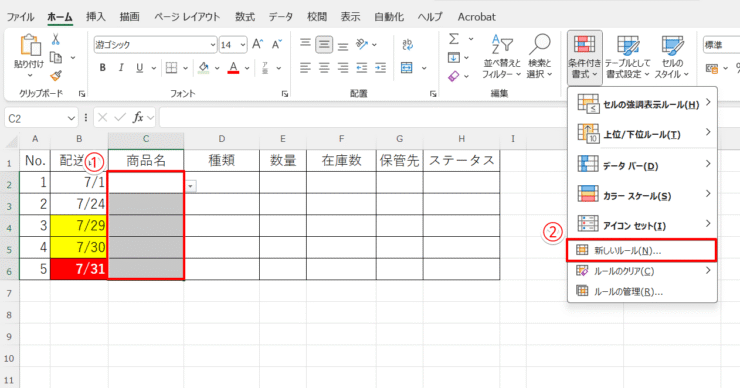Click the Borders icon
Viewport: 740px width, 388px height.
tap(171, 68)
